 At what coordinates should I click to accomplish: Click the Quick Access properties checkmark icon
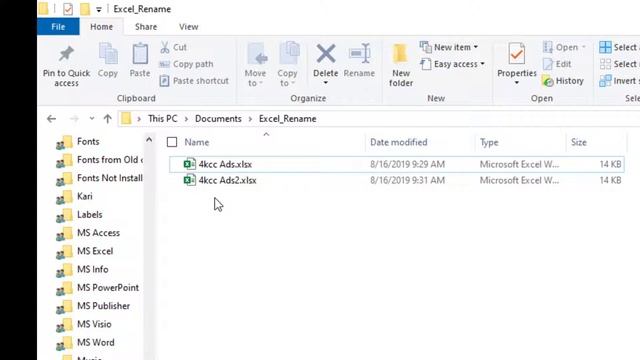[68, 9]
